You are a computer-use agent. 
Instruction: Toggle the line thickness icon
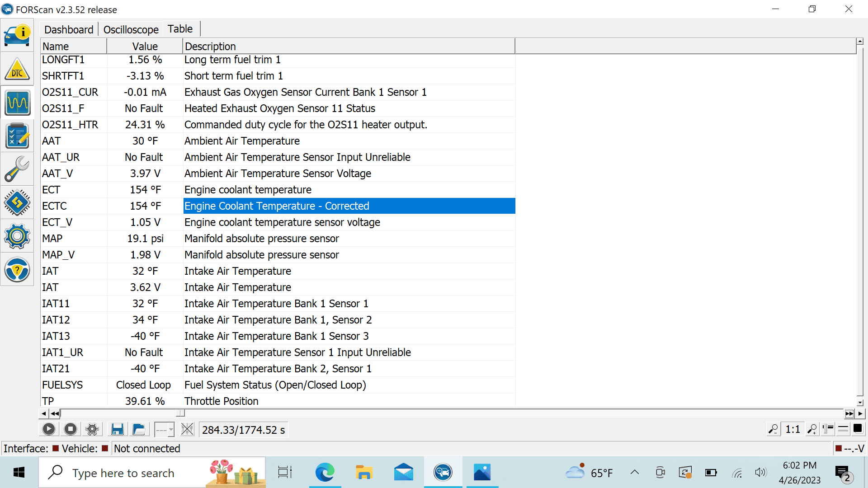click(x=843, y=429)
